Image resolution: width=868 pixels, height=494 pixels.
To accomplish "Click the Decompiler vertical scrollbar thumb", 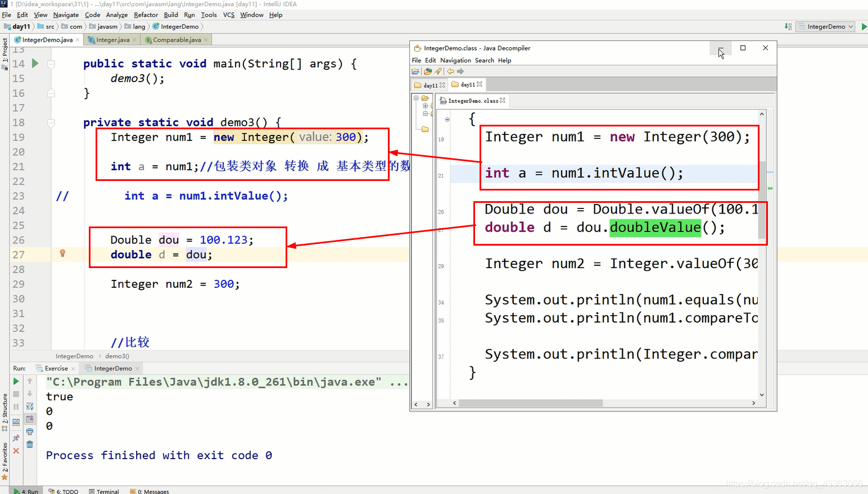I will (762, 200).
